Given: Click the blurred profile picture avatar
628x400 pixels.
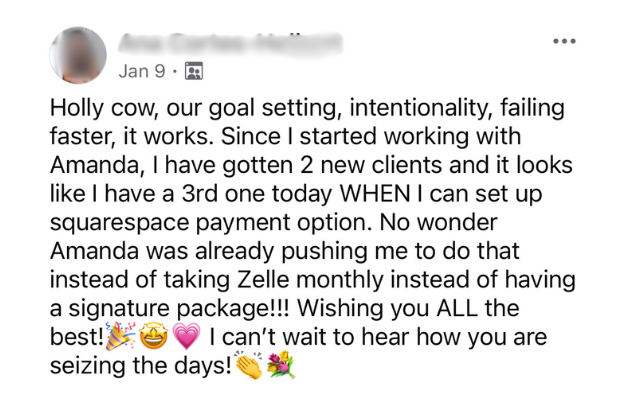Looking at the screenshot, I should [78, 55].
